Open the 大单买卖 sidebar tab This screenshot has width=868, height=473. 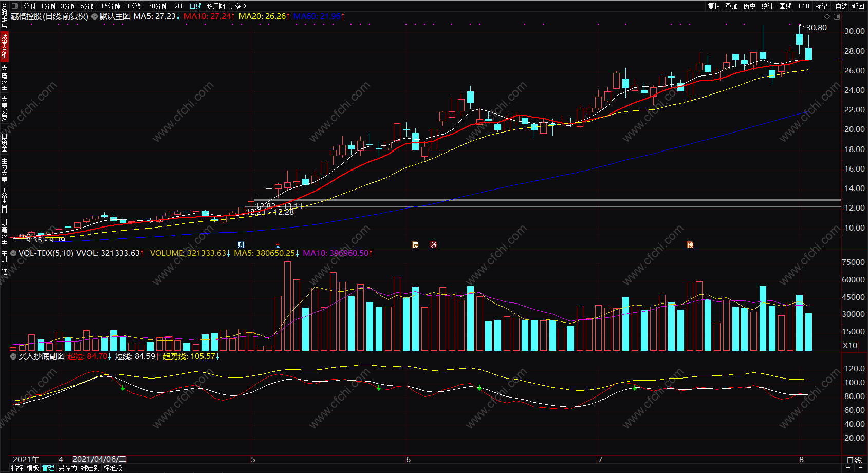coord(4,108)
